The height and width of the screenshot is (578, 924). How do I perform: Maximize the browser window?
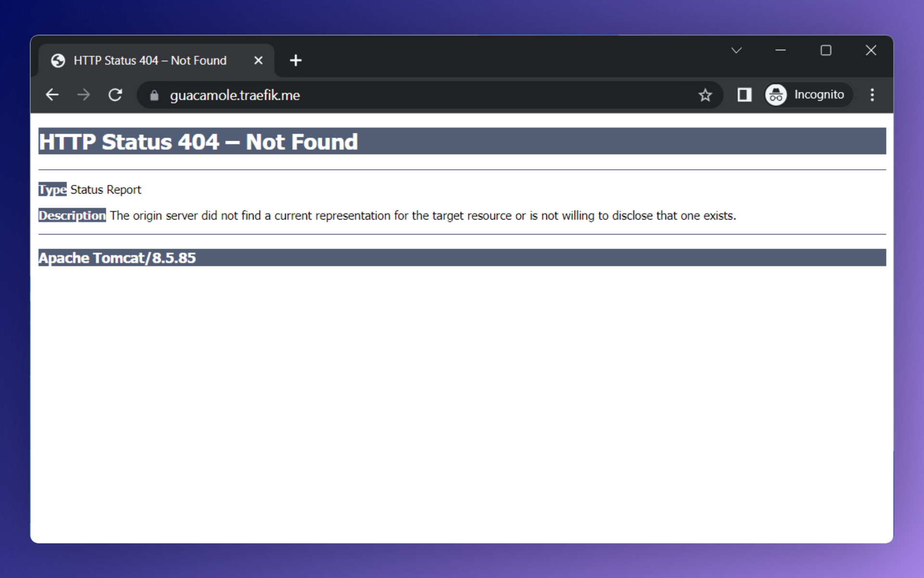pyautogui.click(x=826, y=50)
